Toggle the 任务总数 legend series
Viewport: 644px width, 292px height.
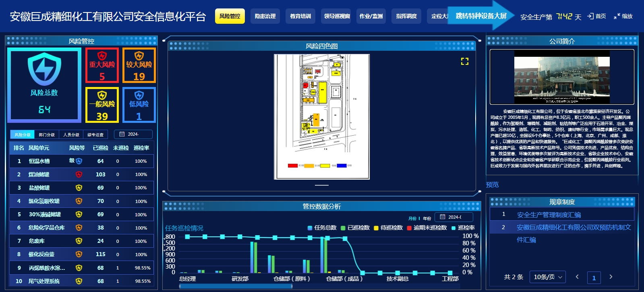(322, 228)
